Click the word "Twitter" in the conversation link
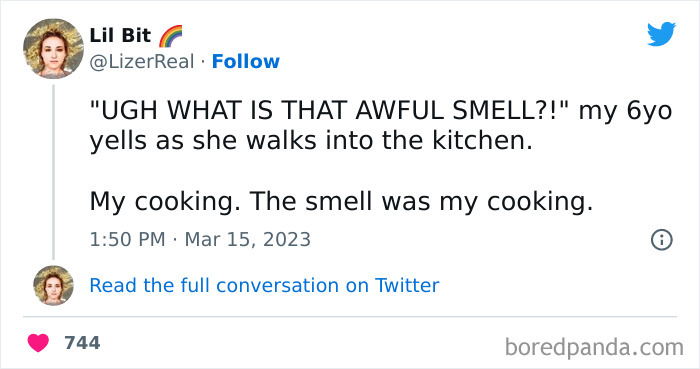The image size is (700, 369). point(407,286)
